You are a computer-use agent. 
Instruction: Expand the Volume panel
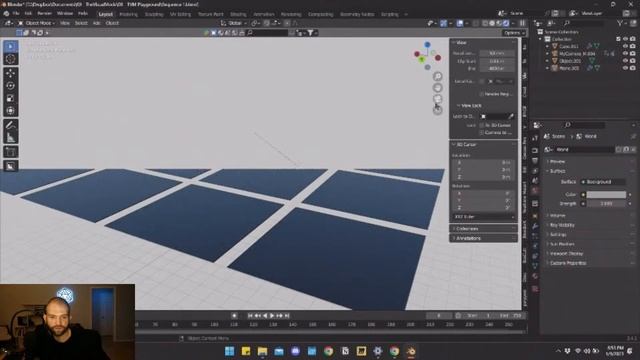pos(557,215)
